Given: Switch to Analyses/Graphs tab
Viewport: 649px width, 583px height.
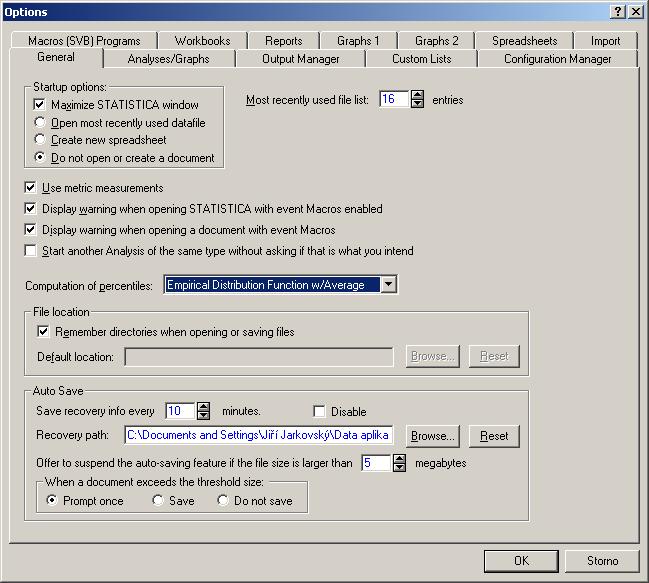Looking at the screenshot, I should coord(168,59).
